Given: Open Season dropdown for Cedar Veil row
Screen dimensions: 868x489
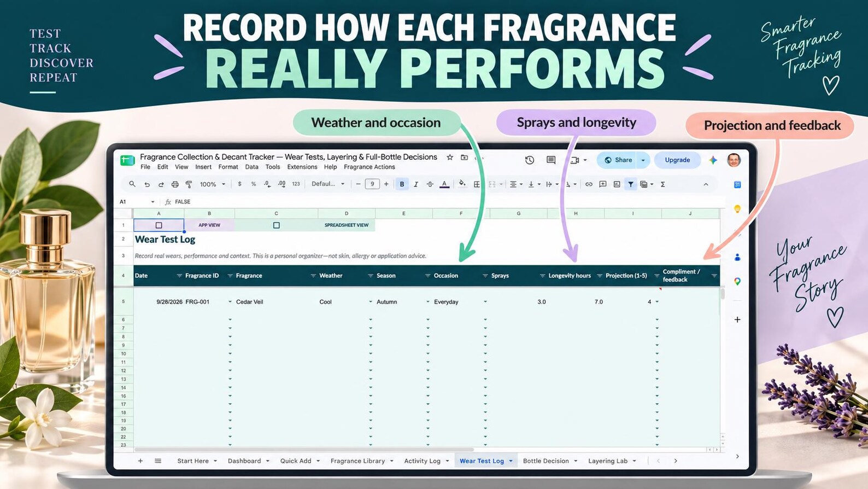Looking at the screenshot, I should [428, 302].
